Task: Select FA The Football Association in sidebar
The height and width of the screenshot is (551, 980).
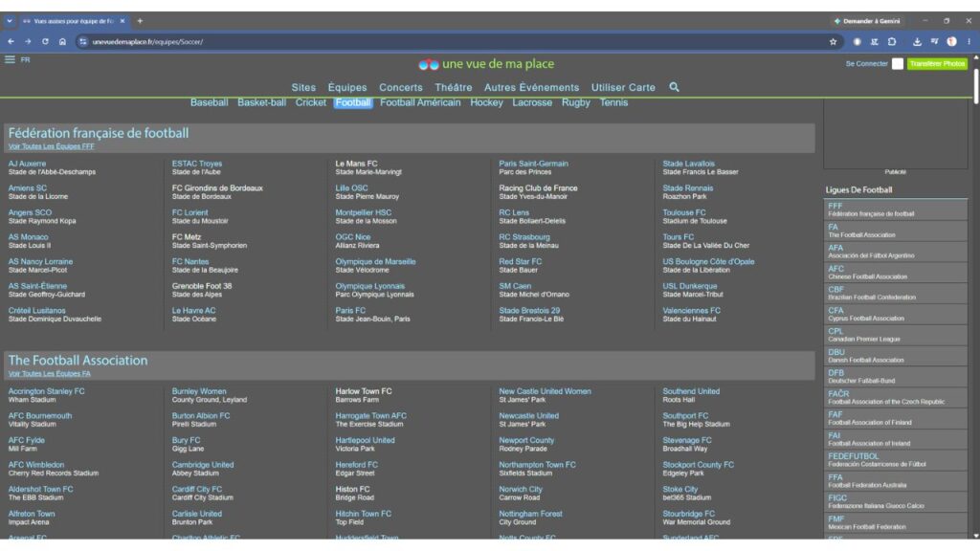Action: pyautogui.click(x=895, y=231)
